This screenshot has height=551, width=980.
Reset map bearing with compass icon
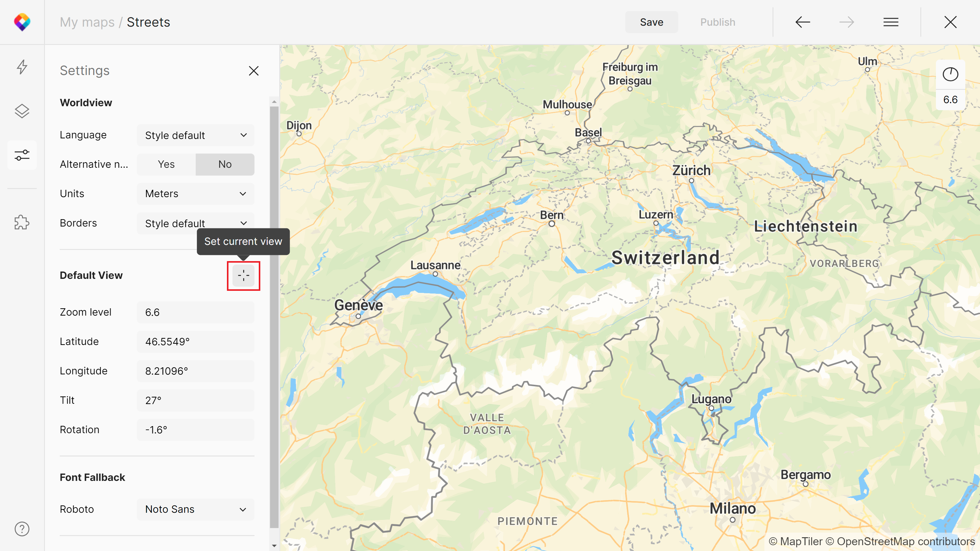point(950,74)
